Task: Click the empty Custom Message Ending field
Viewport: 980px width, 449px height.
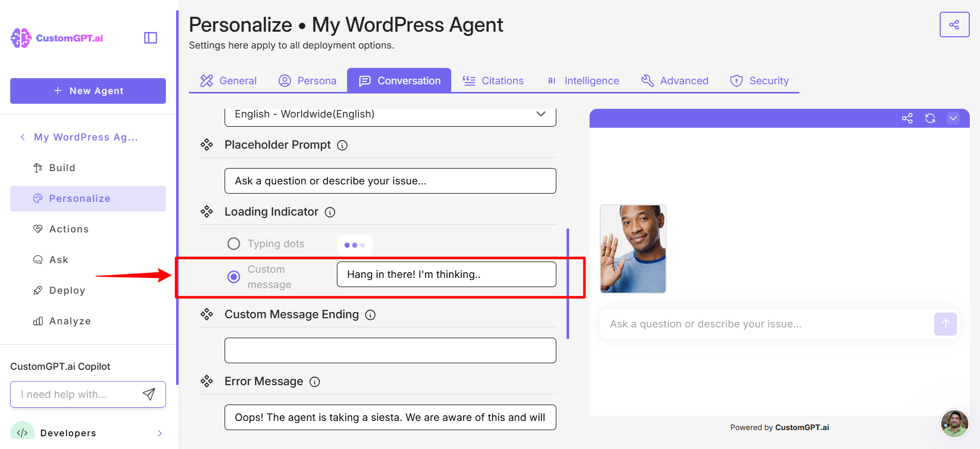Action: (390, 350)
